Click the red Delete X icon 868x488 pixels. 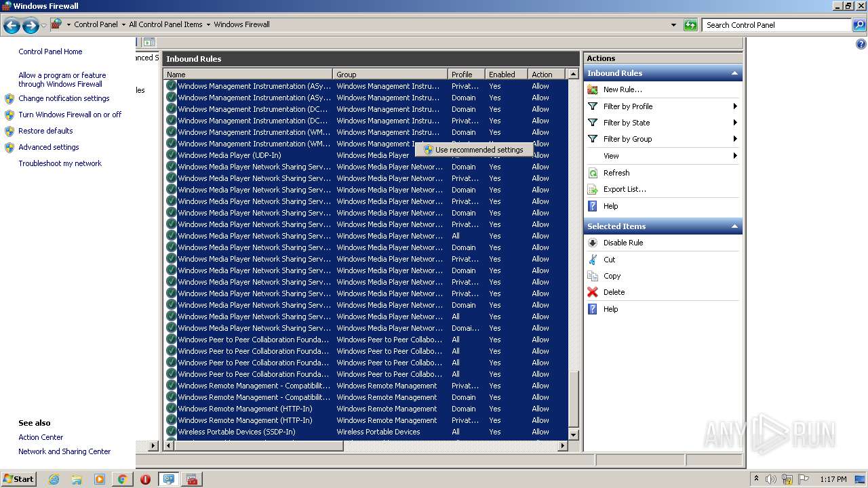coord(593,292)
